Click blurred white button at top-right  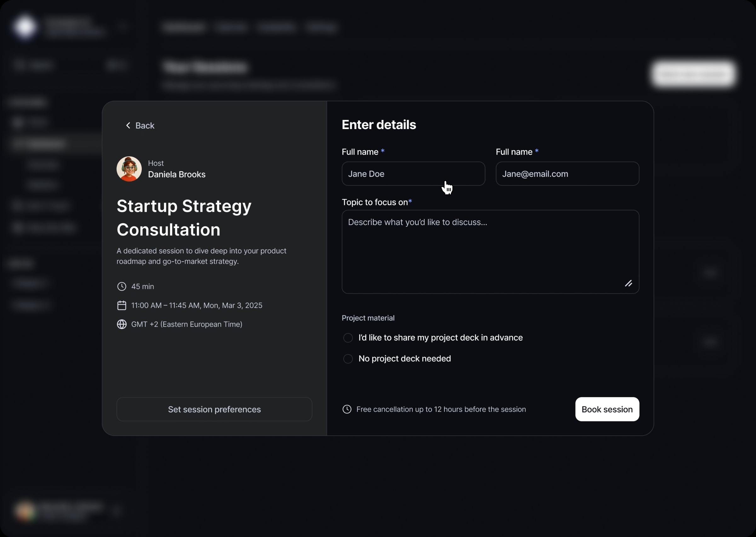pos(693,74)
